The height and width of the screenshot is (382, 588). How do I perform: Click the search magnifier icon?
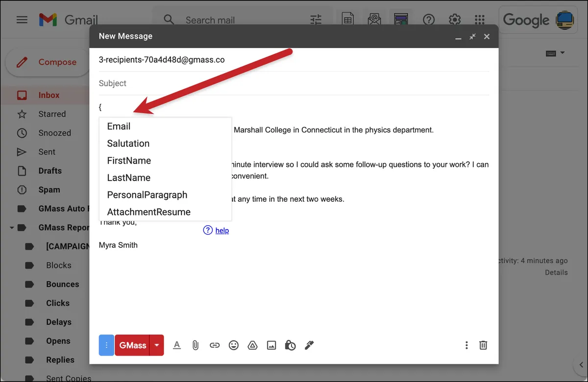[169, 20]
